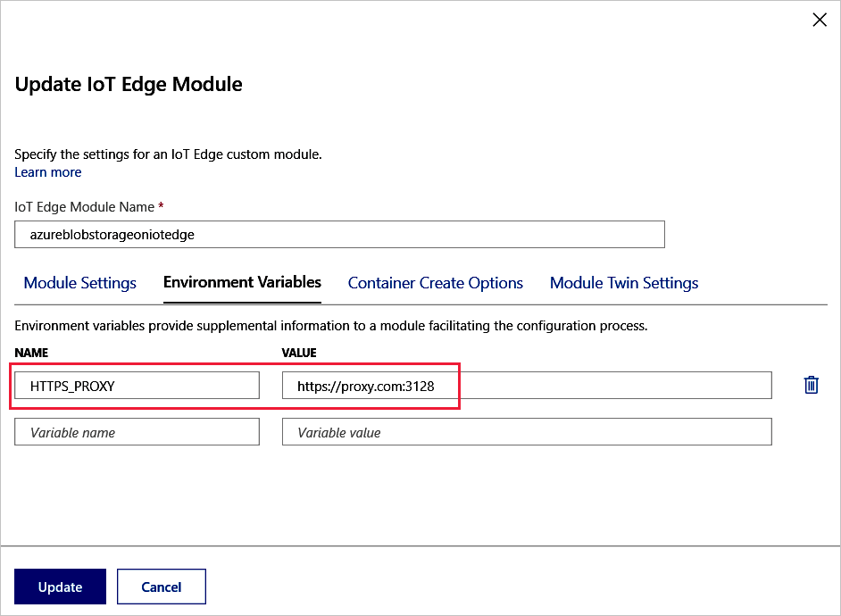Screen dimensions: 841x616
Task: Open the Container Create Options tab
Action: pos(435,282)
